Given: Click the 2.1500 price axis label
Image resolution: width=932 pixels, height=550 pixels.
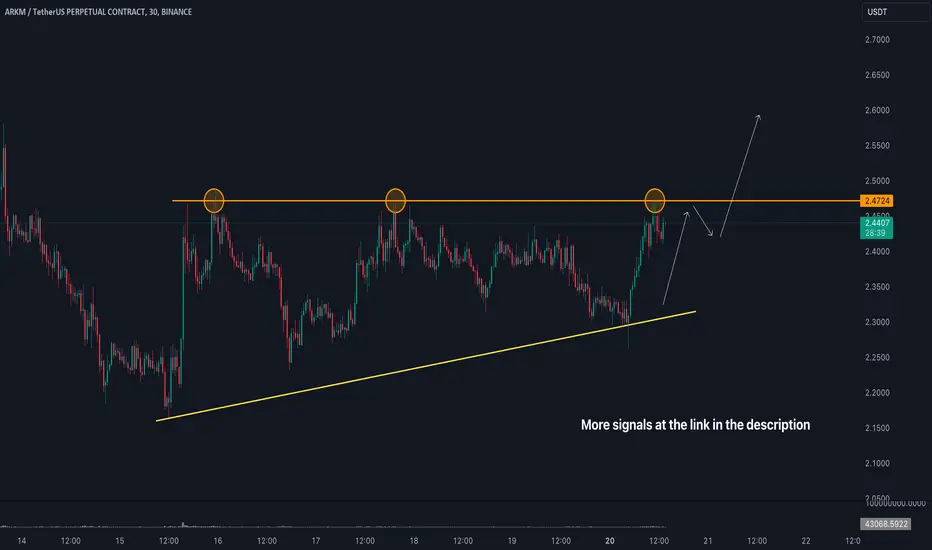Looking at the screenshot, I should click(x=877, y=428).
